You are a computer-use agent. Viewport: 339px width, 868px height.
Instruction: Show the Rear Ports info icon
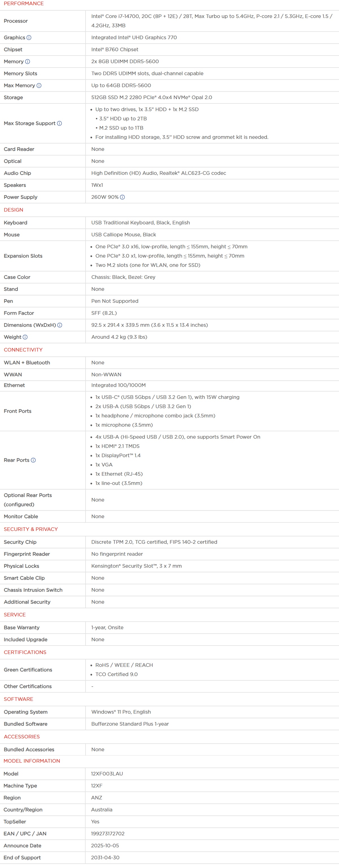tap(33, 460)
